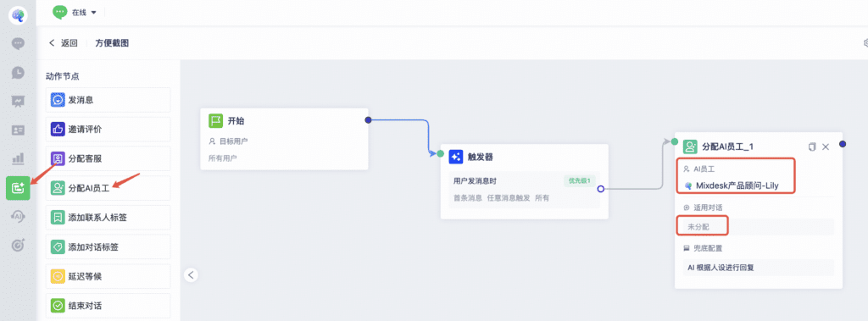Close the 分配AI员工_1 node panel
Image resolution: width=868 pixels, height=321 pixels.
click(826, 147)
